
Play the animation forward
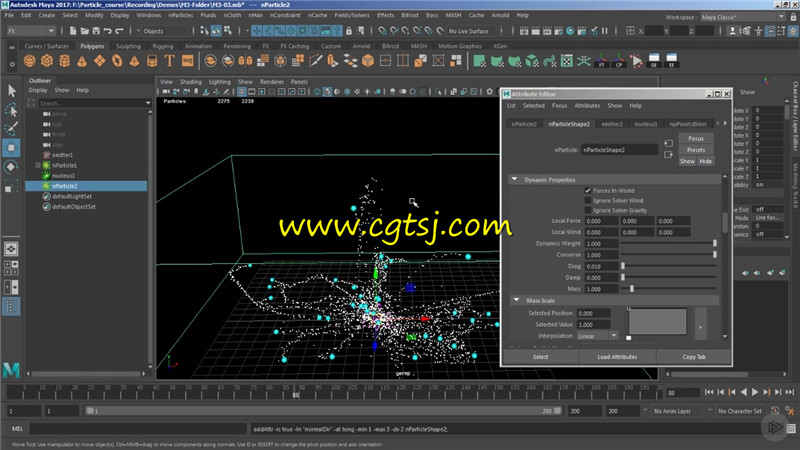tap(755, 392)
